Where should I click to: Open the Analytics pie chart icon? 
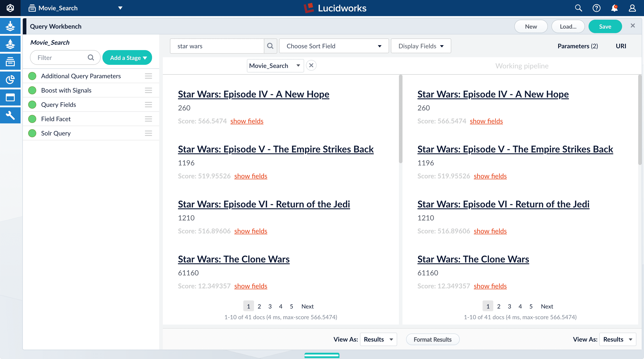(10, 80)
